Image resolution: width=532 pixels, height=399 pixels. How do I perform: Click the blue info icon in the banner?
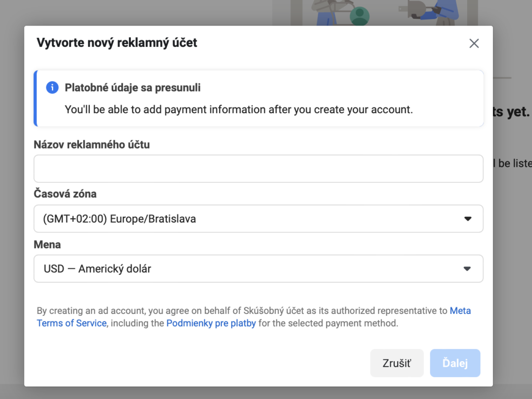pos(52,87)
